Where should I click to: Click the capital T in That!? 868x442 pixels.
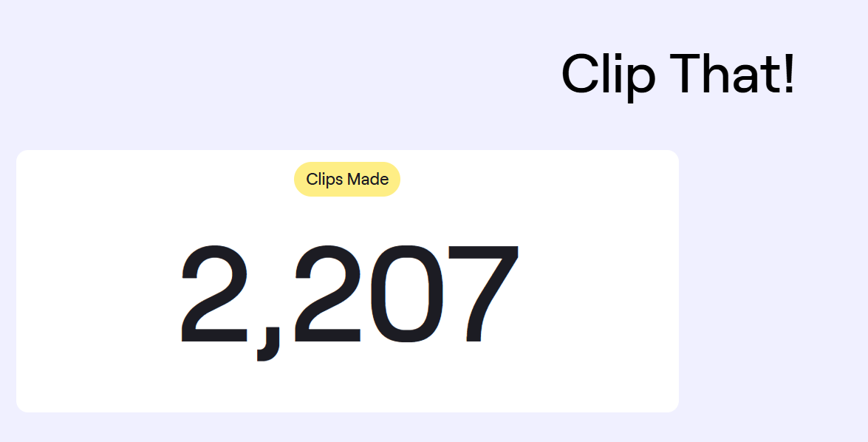688,74
